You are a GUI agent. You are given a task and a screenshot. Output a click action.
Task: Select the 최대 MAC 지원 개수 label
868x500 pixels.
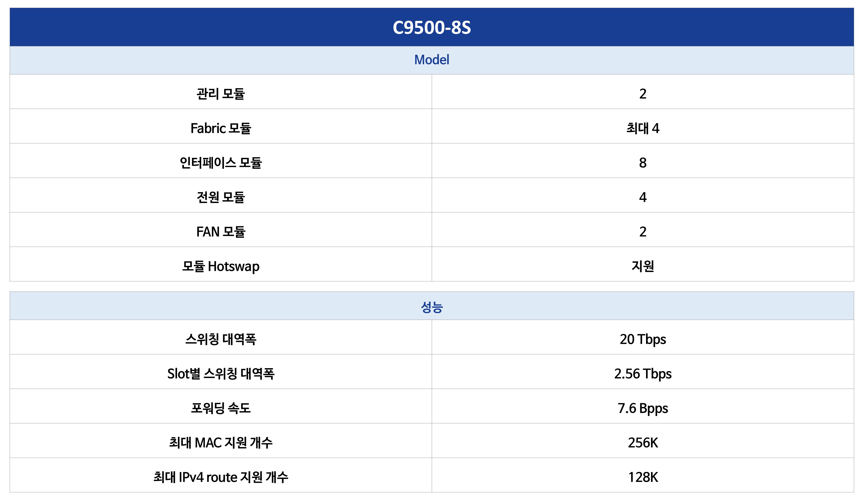221,443
